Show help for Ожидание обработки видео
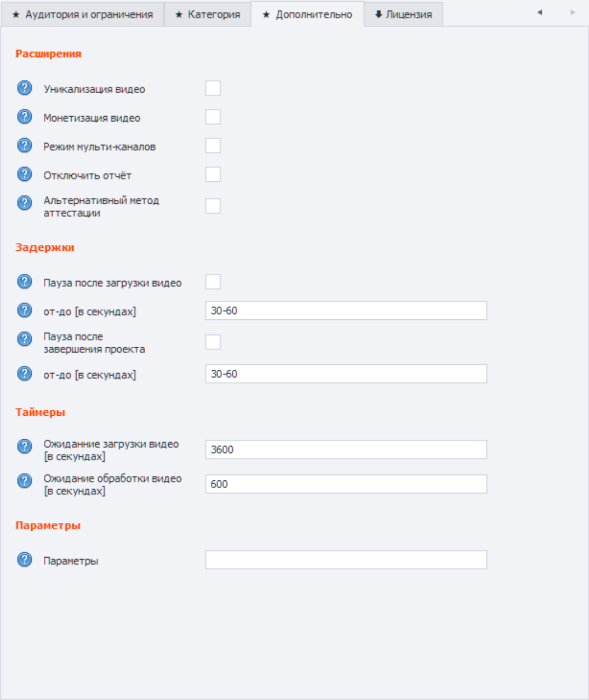 (x=25, y=481)
